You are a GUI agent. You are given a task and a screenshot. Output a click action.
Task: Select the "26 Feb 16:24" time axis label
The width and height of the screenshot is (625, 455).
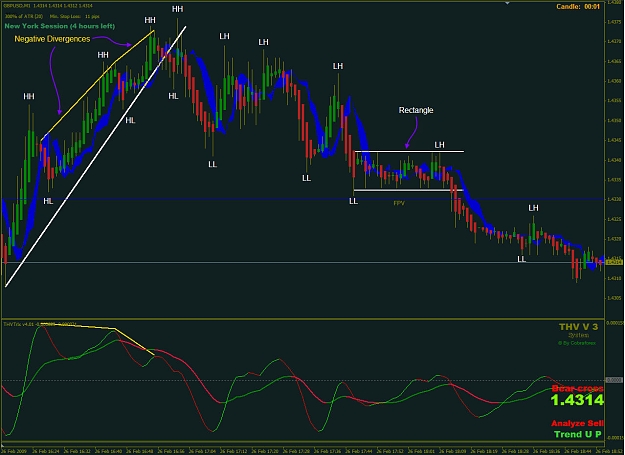coord(46,451)
